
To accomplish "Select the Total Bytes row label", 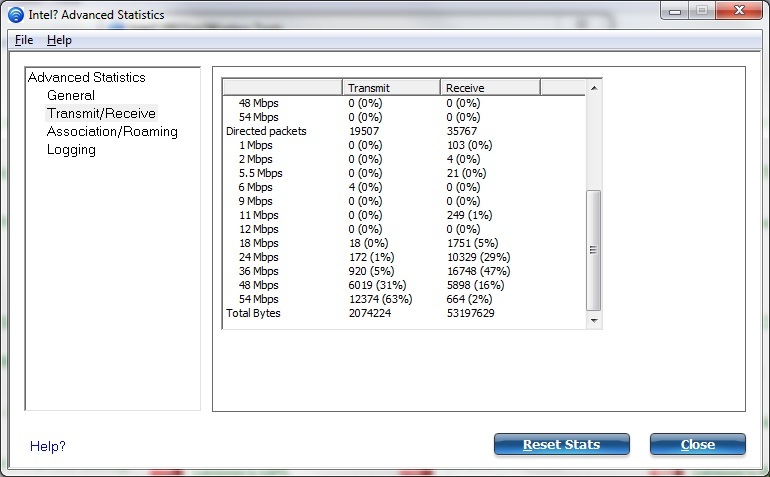I will pyautogui.click(x=253, y=313).
